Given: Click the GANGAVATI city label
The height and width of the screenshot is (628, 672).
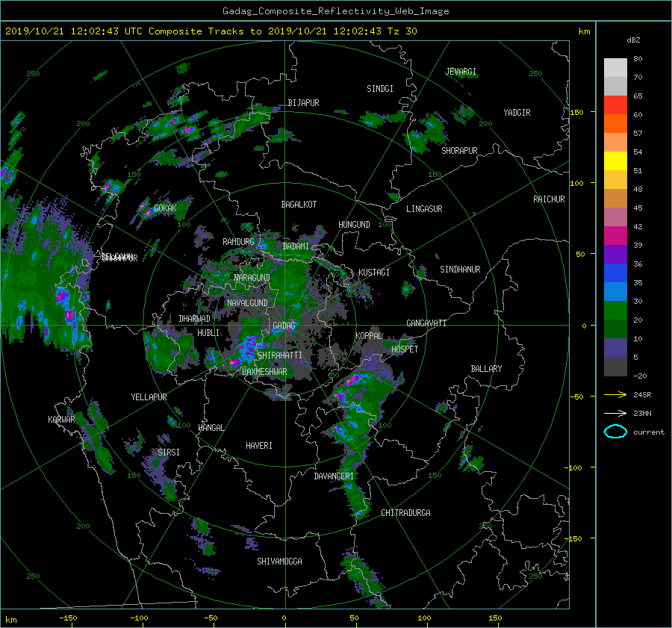Looking at the screenshot, I should pos(426,323).
